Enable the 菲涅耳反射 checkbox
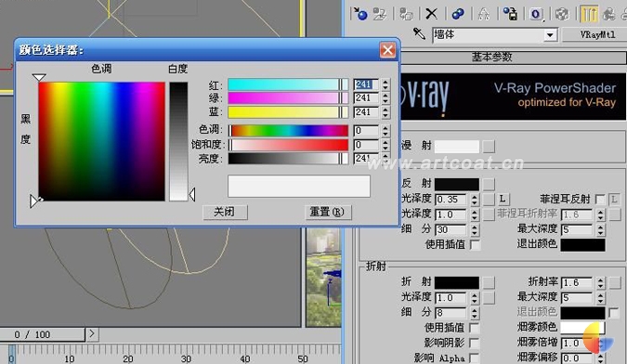This screenshot has height=364, width=627. (599, 199)
